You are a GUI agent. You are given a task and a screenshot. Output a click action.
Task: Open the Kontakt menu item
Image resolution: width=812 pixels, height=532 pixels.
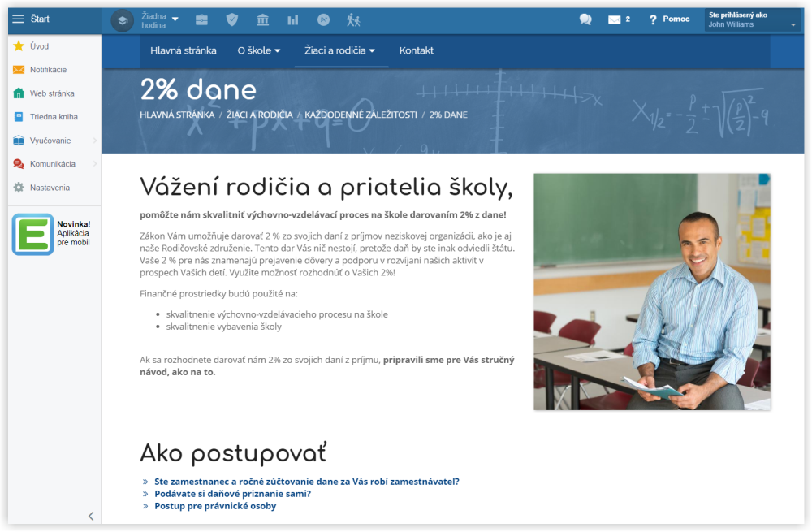pos(417,51)
